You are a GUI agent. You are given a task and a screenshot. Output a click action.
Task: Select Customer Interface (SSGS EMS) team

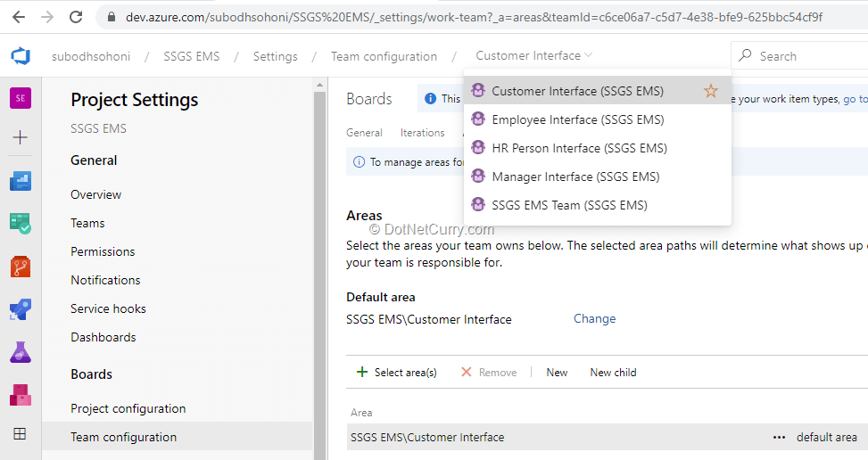(x=598, y=91)
